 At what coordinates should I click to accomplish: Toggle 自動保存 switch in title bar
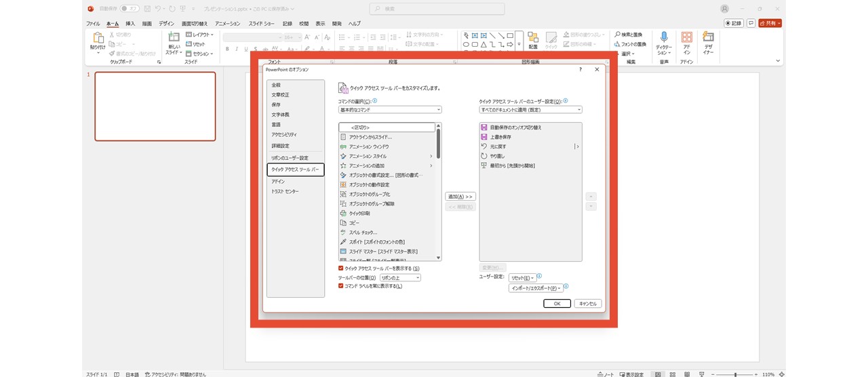(x=130, y=9)
